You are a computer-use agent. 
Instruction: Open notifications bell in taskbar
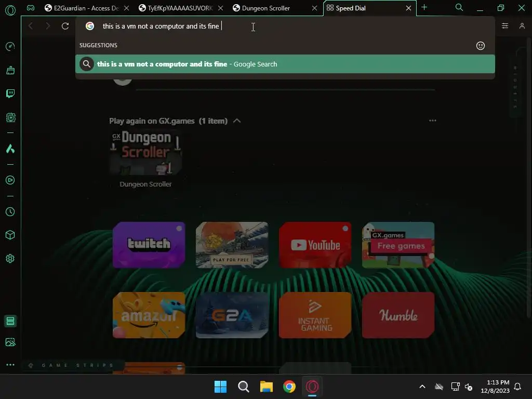click(x=518, y=387)
